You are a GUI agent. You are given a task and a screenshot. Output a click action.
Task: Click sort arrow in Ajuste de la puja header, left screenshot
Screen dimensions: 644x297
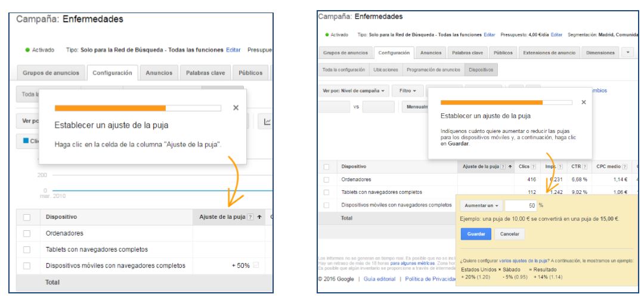[x=259, y=217]
